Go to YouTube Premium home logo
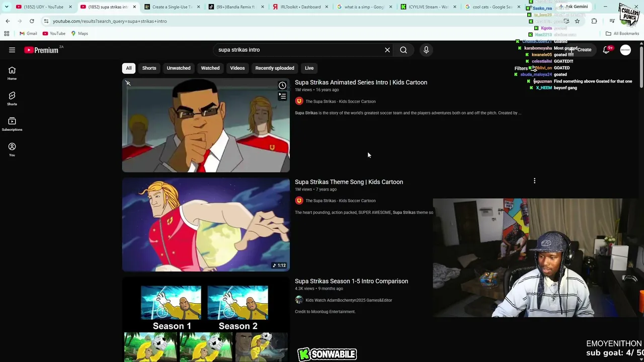The image size is (644, 362). click(x=41, y=50)
